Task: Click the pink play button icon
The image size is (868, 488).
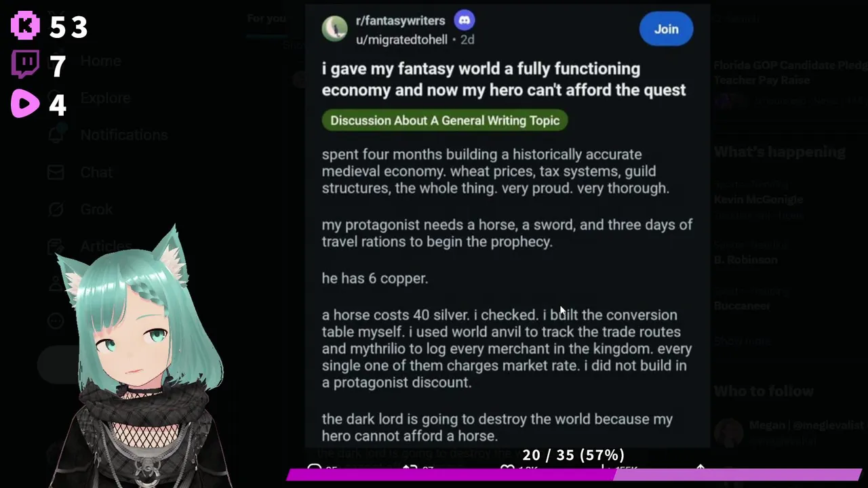Action: point(25,104)
